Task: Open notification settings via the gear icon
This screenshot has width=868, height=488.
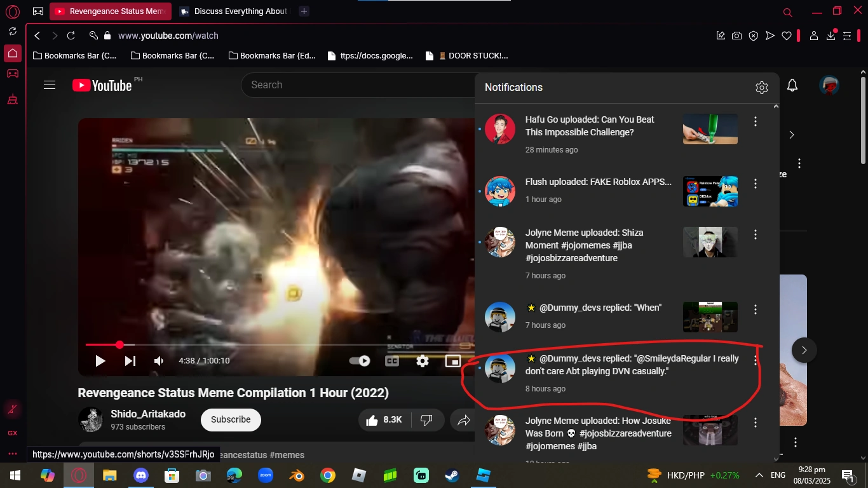Action: [761, 88]
